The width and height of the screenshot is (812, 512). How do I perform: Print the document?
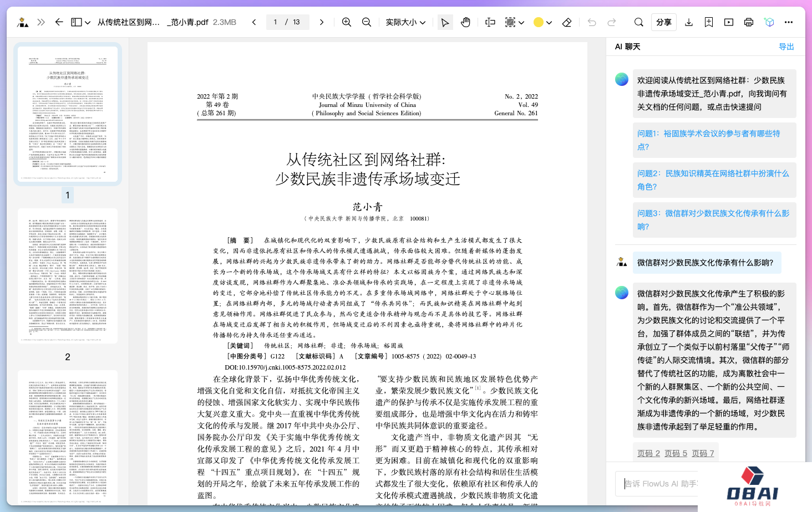(x=749, y=22)
